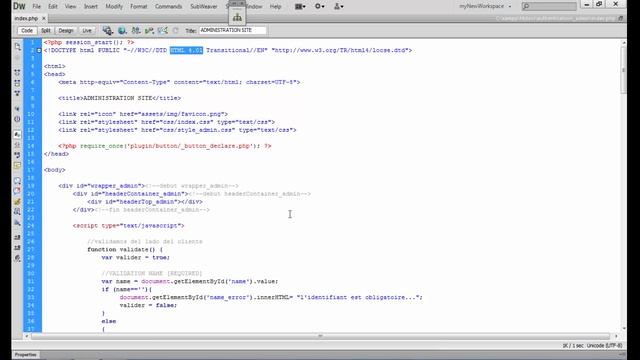Click the Indent Code icon

click(17, 237)
